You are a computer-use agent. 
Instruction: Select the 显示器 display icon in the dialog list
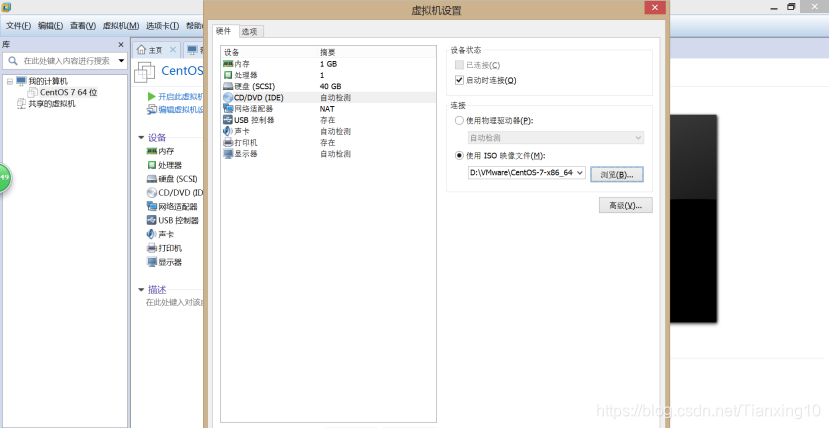click(228, 154)
